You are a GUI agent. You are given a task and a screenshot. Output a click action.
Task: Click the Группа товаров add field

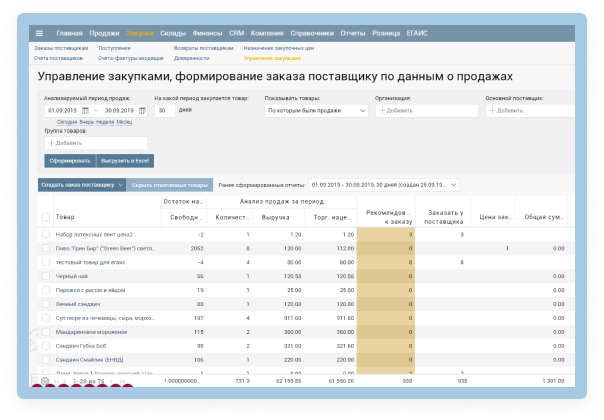click(x=96, y=143)
